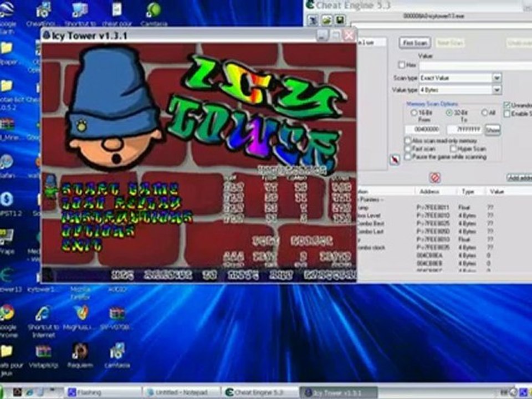The height and width of the screenshot is (399, 532).
Task: Select the 16-Bit radio button
Action: pyautogui.click(x=413, y=112)
